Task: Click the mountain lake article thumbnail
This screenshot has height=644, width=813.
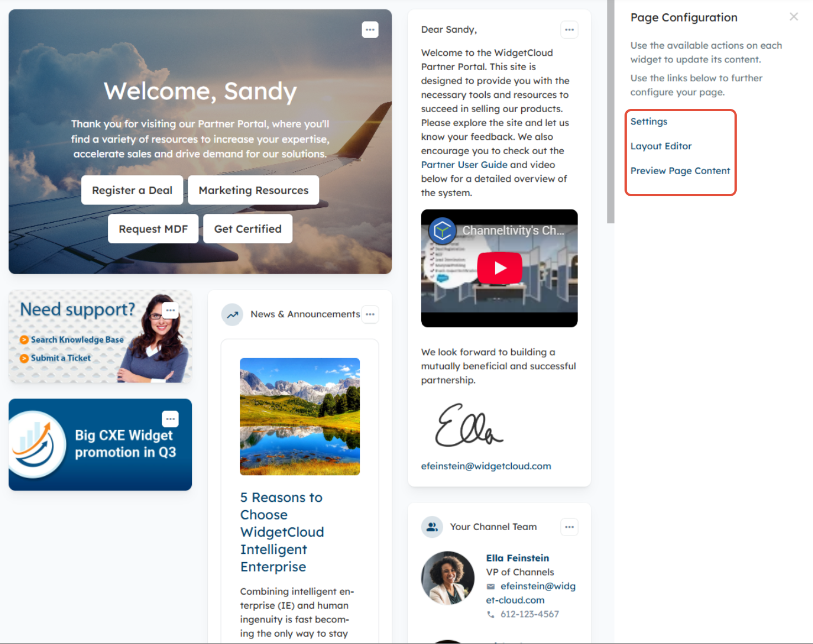Action: pos(300,417)
